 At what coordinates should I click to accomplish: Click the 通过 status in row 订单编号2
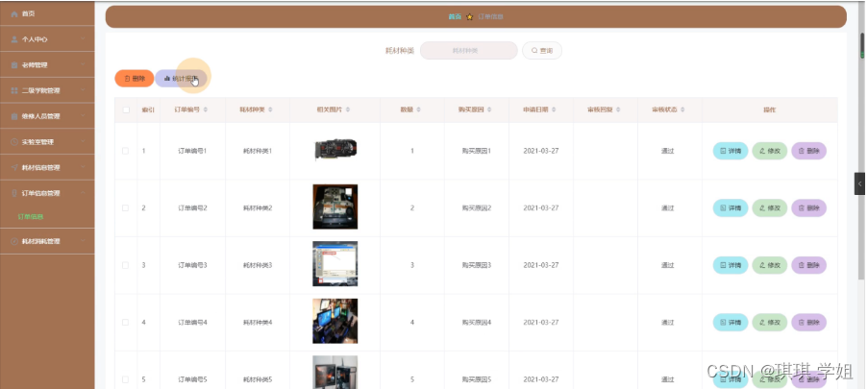[x=668, y=208]
